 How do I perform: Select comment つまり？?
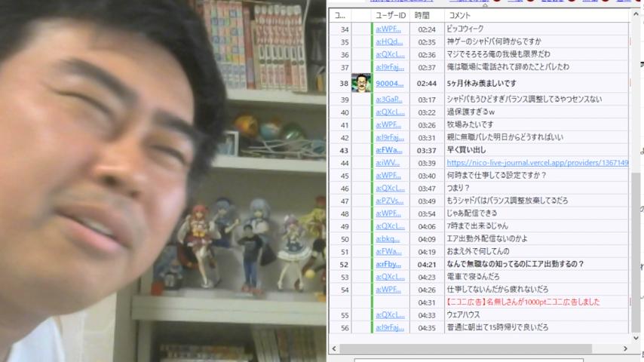point(458,189)
